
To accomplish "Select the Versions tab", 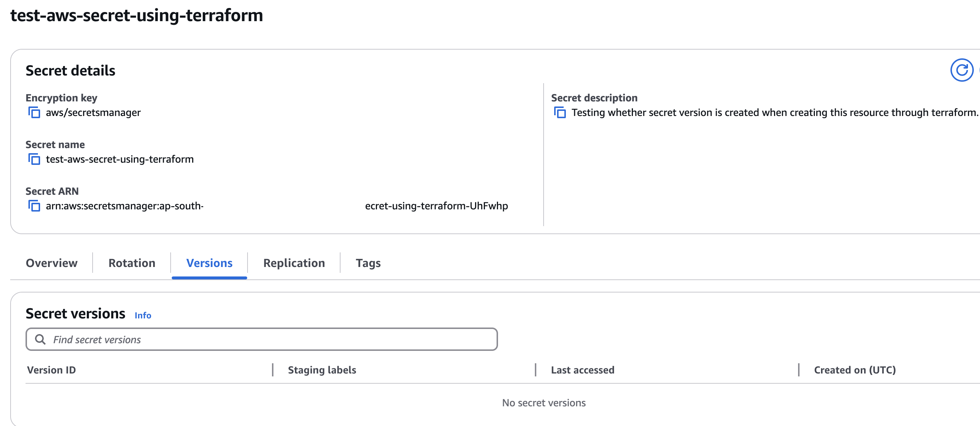I will [209, 263].
